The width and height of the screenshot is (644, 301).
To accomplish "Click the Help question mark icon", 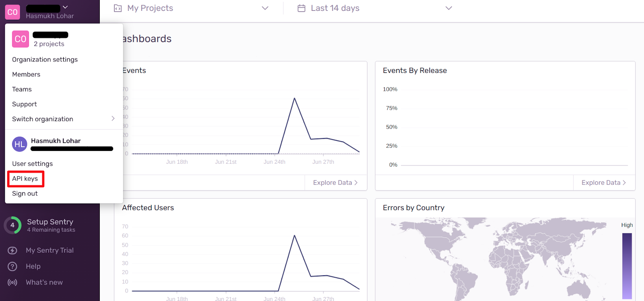I will (x=12, y=266).
